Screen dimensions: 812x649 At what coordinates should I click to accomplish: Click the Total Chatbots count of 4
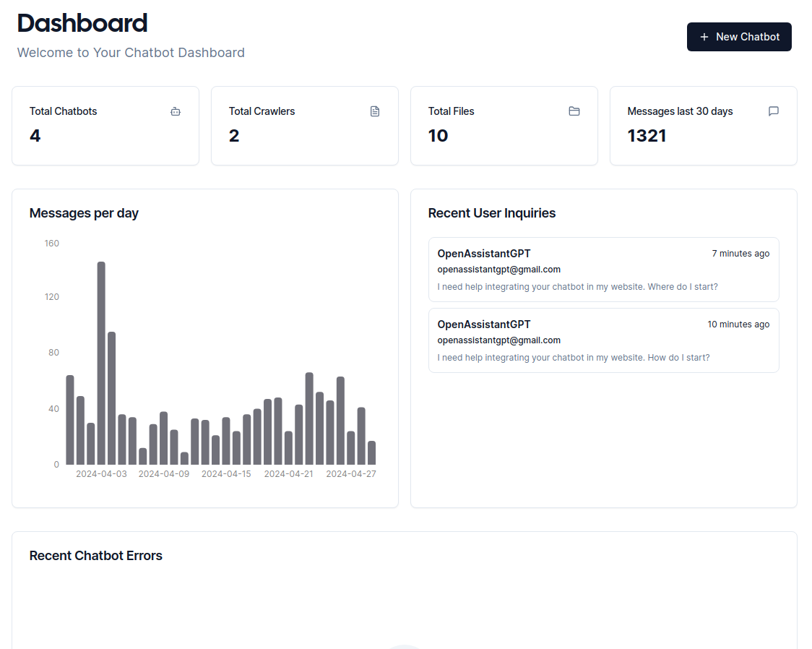[35, 136]
